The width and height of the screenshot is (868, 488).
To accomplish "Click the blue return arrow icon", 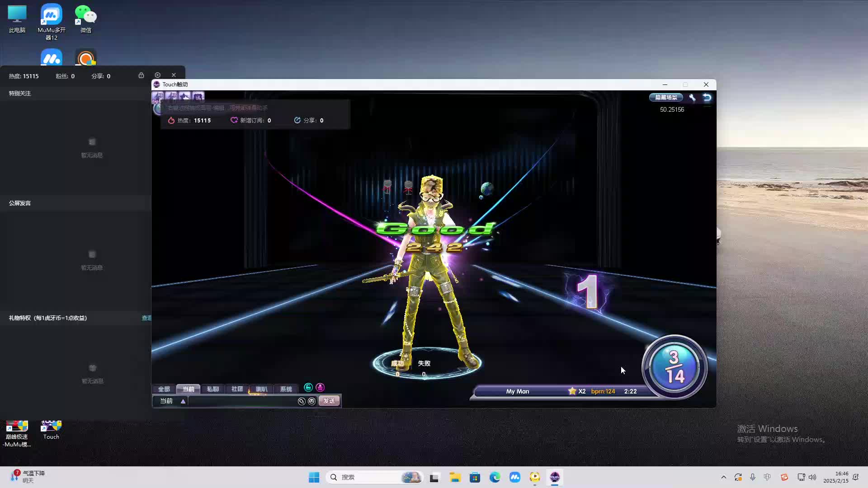I will [707, 98].
